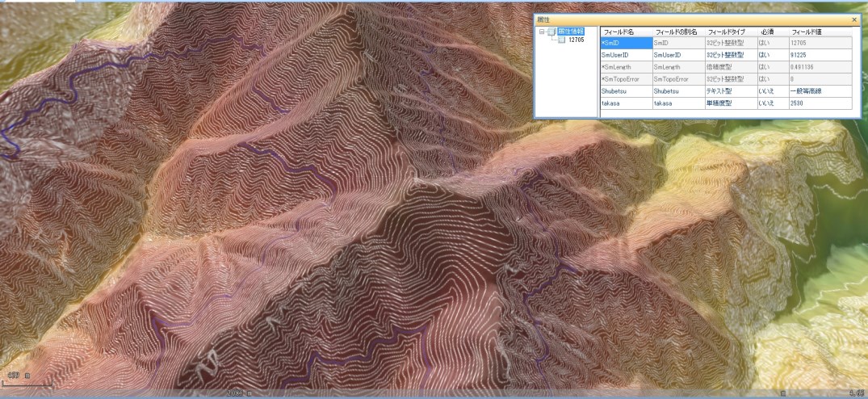This screenshot has height=399, width=868.
Task: Select the *SmTopoError field name cell
Action: tap(625, 79)
